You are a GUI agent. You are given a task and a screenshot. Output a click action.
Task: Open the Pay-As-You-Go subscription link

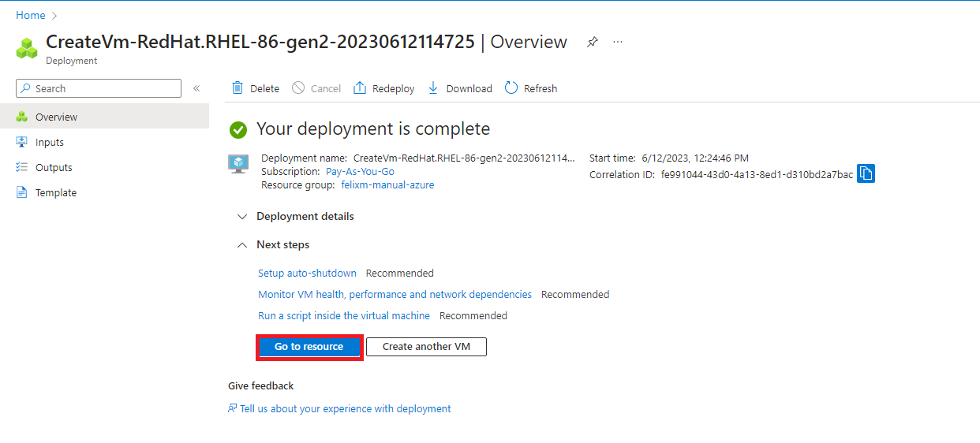[360, 171]
